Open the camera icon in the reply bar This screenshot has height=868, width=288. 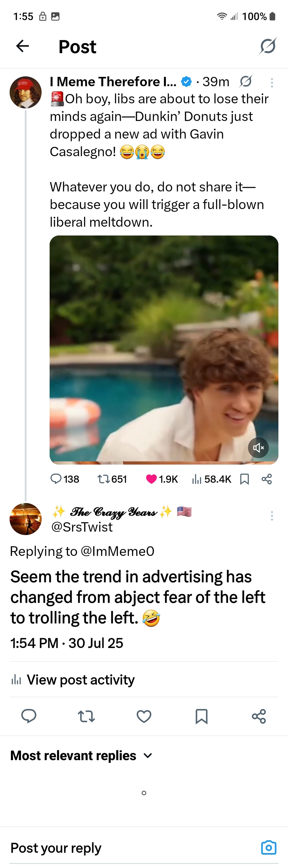269,847
